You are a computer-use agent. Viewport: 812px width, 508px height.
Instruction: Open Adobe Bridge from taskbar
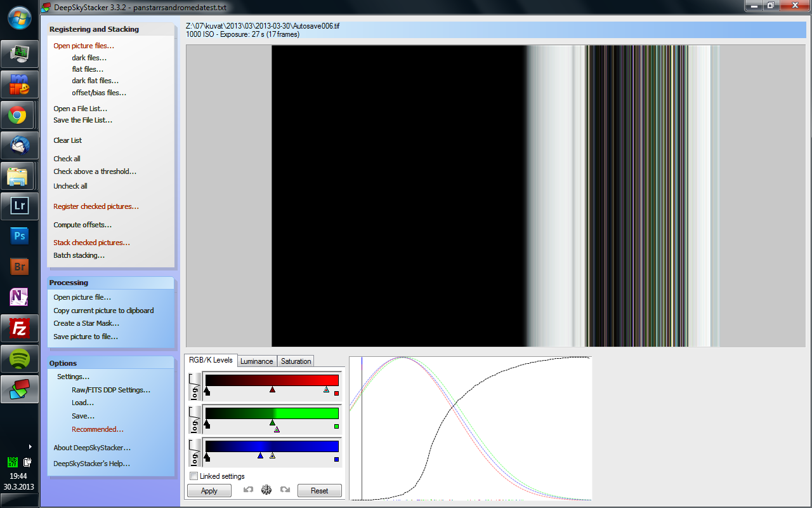tap(19, 267)
